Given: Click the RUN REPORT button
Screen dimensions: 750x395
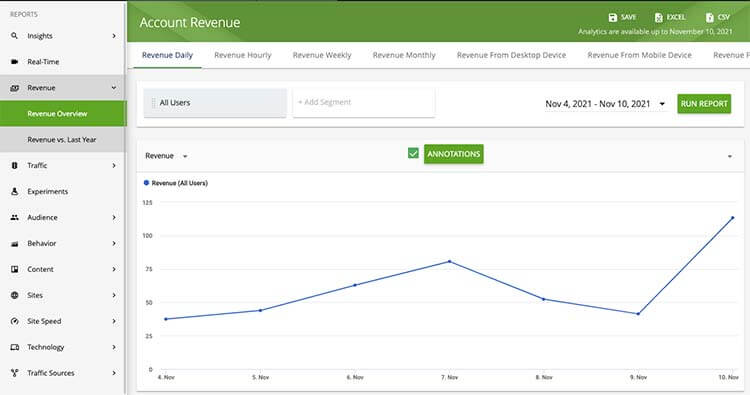Looking at the screenshot, I should [704, 104].
